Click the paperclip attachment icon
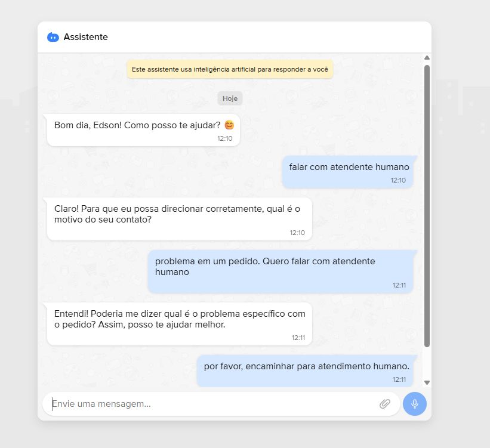This screenshot has height=448, width=490. point(385,404)
